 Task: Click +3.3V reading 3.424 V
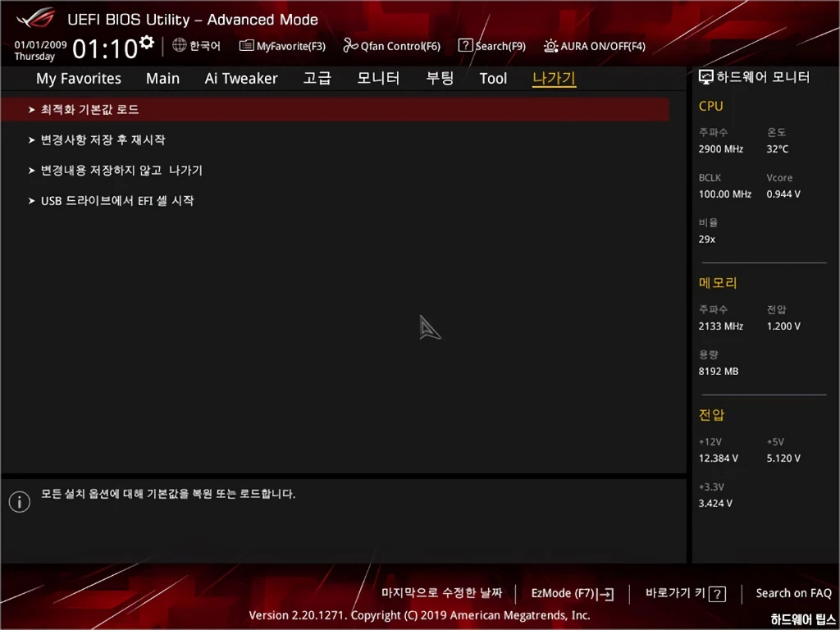pyautogui.click(x=715, y=503)
